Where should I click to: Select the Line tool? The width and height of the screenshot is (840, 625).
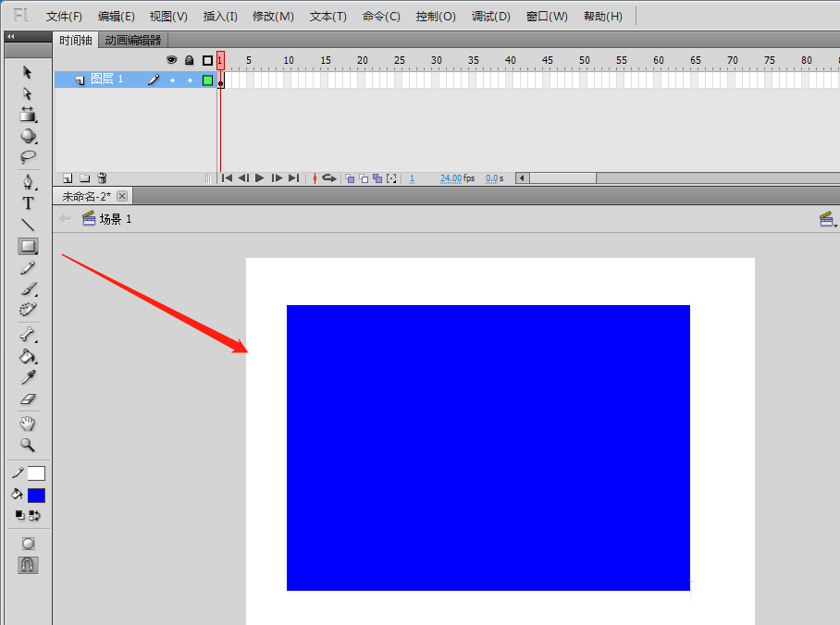[28, 225]
